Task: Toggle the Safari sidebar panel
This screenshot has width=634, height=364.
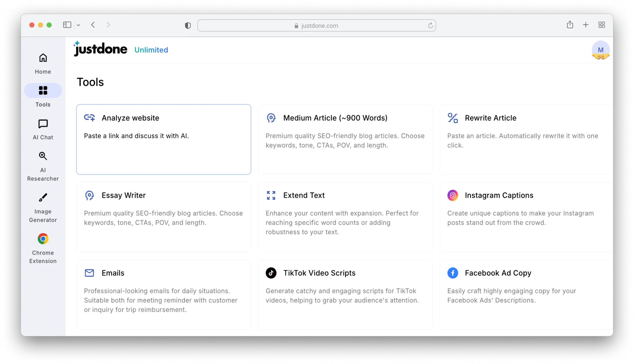Action: pos(67,25)
